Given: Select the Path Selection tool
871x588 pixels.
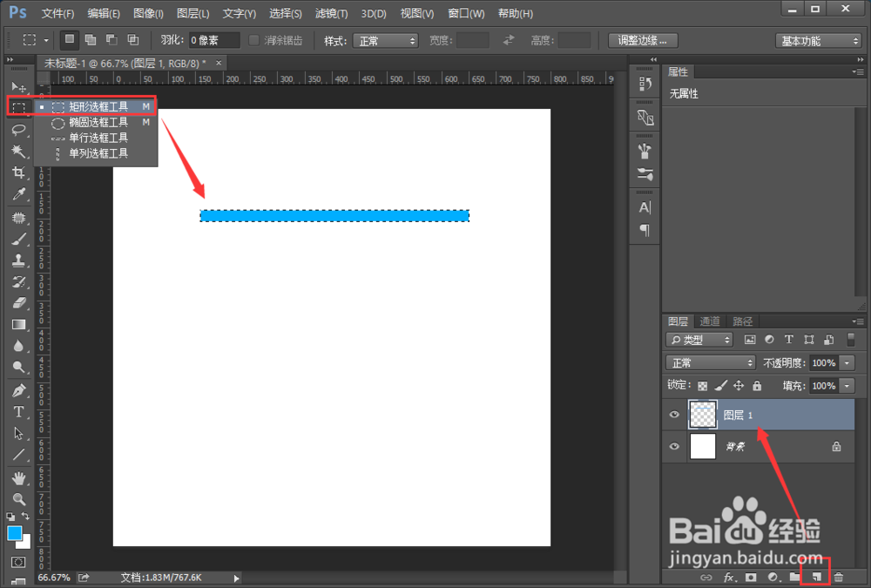Looking at the screenshot, I should point(18,434).
